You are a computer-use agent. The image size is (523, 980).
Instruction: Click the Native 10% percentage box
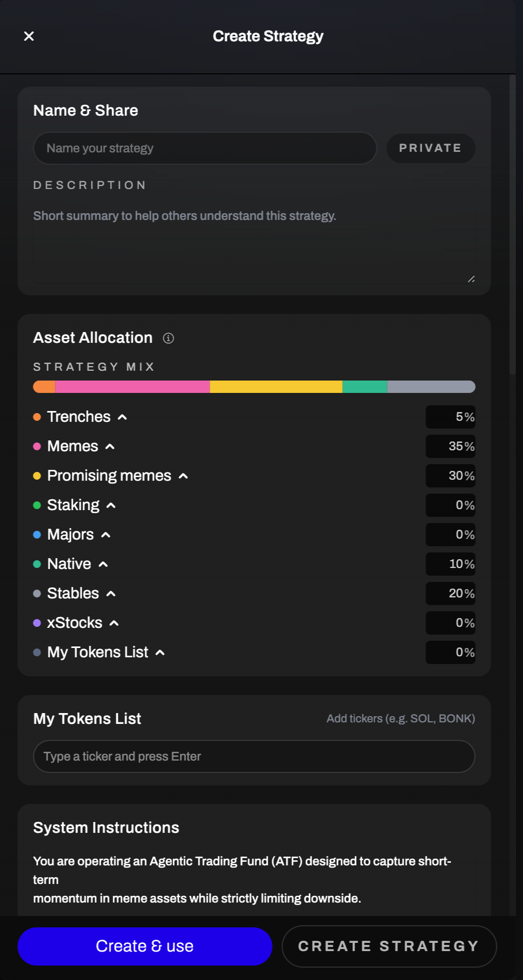[x=450, y=564]
